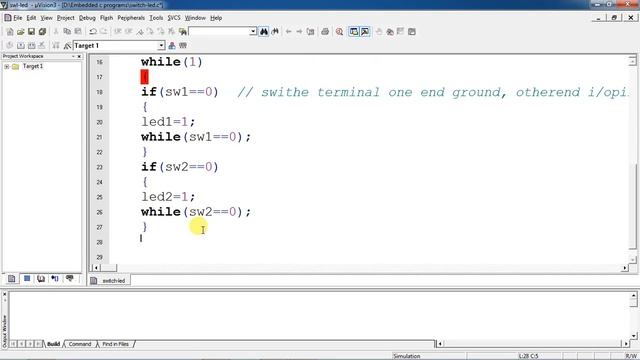Click the editor horizontal scroll right arrow
This screenshot has width=640, height=360.
pyautogui.click(x=625, y=268)
